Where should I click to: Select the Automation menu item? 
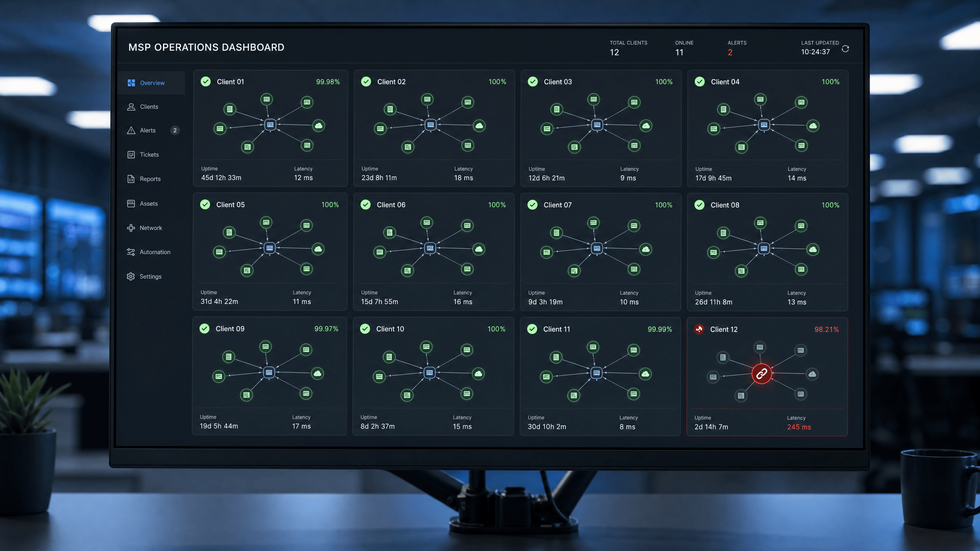tap(155, 252)
